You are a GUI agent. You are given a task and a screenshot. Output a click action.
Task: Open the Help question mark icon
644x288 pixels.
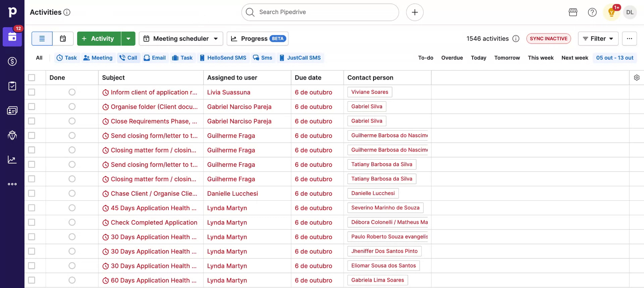tap(592, 12)
